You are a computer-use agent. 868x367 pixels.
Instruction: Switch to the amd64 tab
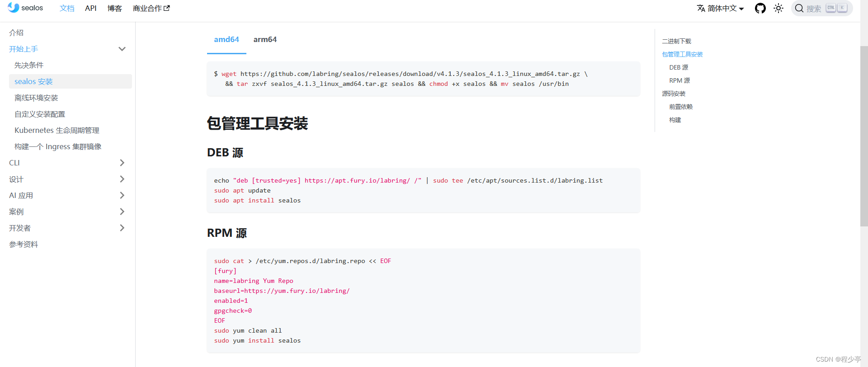click(x=226, y=39)
